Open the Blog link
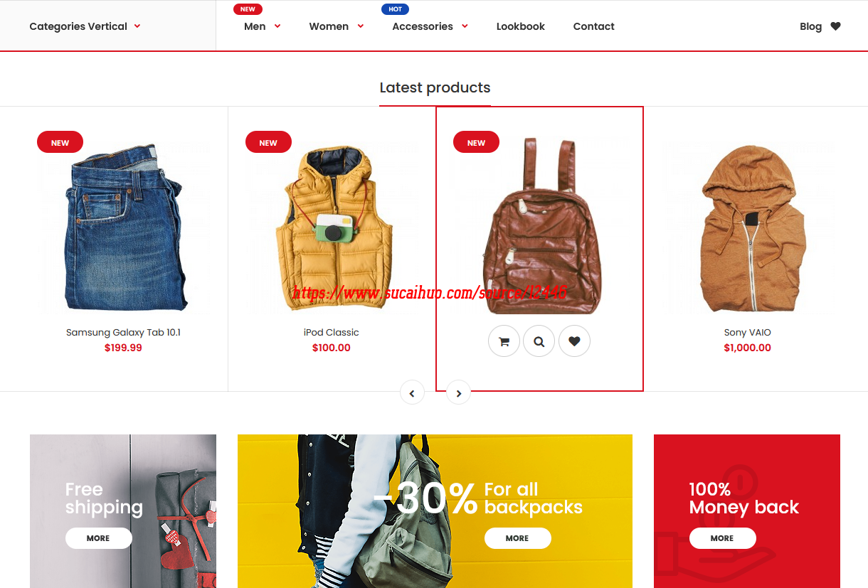 tap(810, 26)
